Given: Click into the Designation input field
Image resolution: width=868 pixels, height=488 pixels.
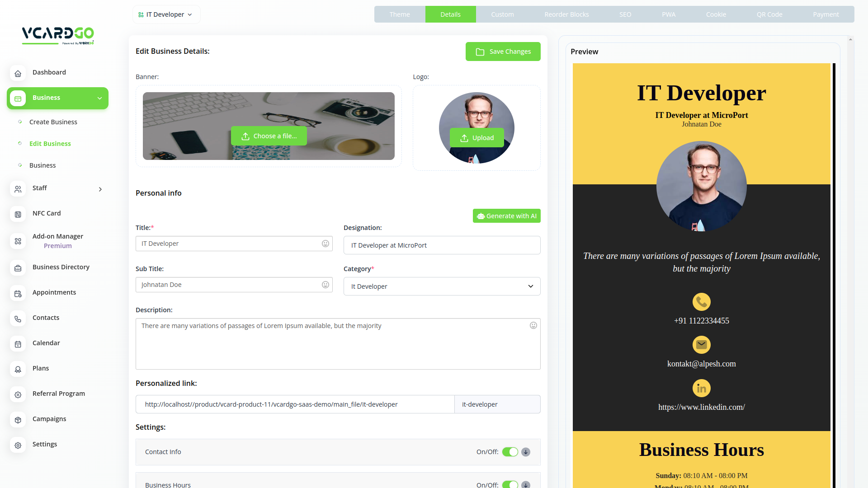Looking at the screenshot, I should [x=442, y=245].
